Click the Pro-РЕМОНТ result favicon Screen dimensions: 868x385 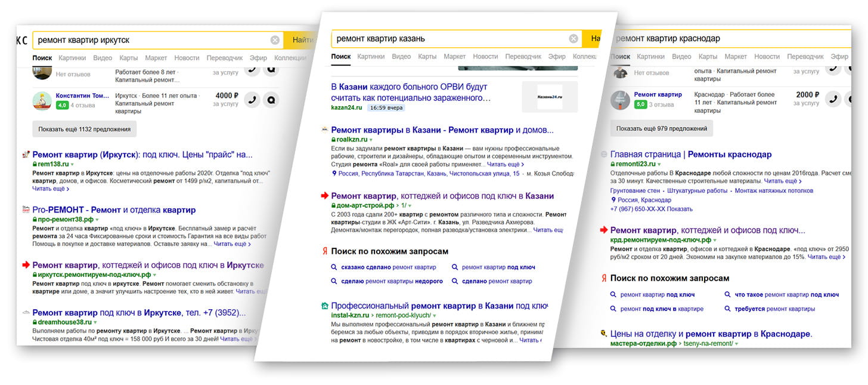coord(25,210)
